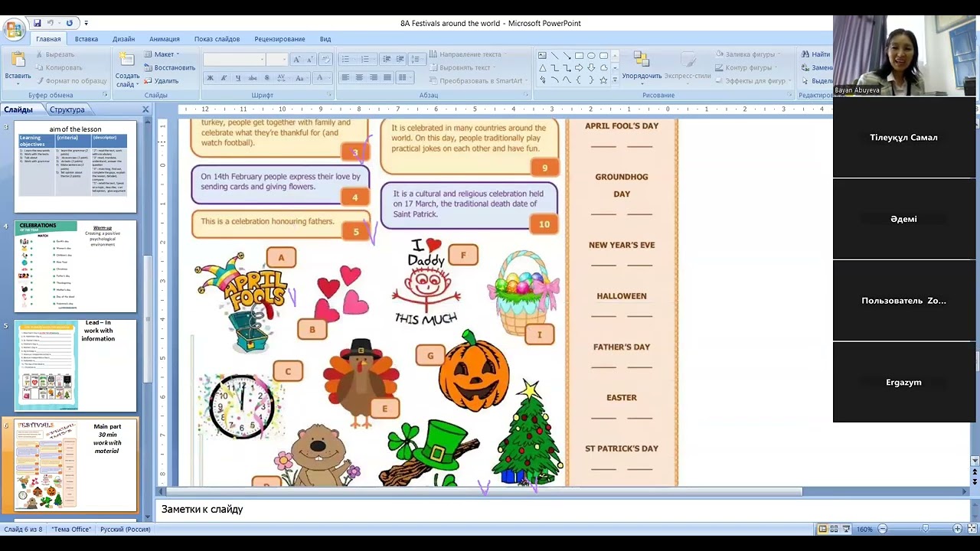Adjust the zoom slider handle
This screenshot has height=551, width=980.
pyautogui.click(x=925, y=529)
